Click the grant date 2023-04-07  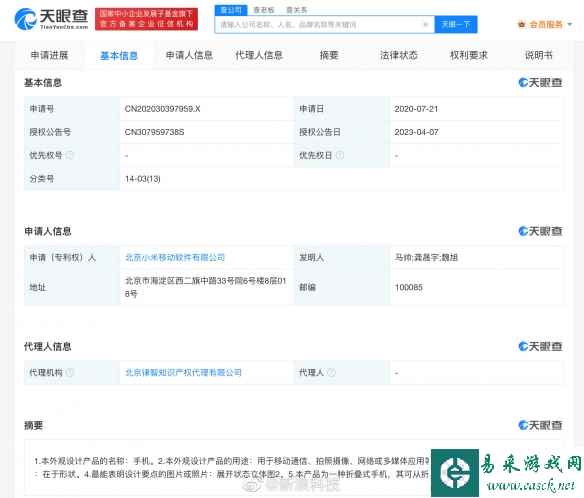(416, 132)
